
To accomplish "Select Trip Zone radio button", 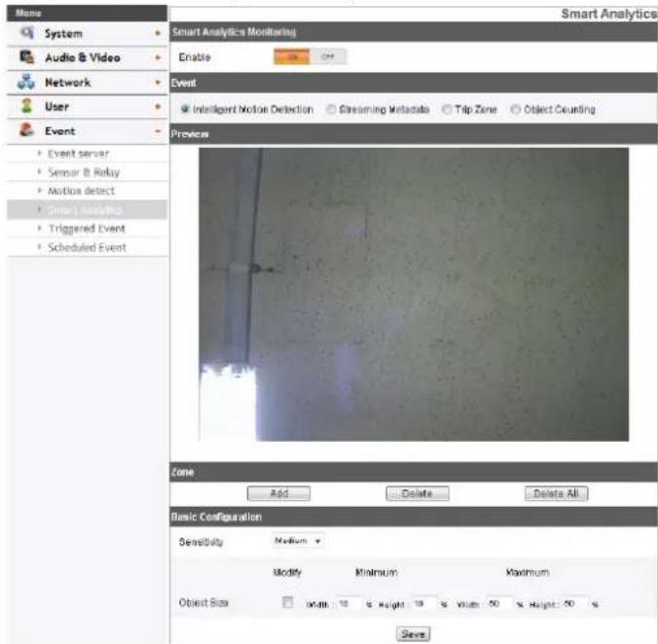I will pos(447,109).
